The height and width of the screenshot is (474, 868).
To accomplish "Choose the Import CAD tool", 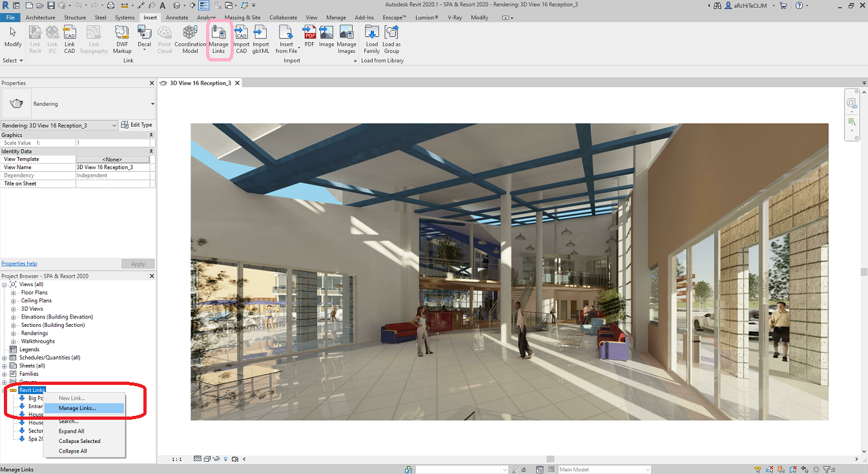I will coord(241,40).
